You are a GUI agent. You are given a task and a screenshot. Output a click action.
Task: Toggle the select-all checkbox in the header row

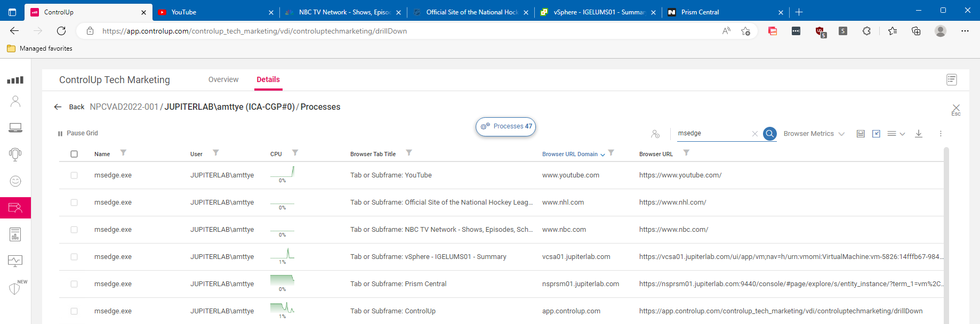click(x=74, y=154)
